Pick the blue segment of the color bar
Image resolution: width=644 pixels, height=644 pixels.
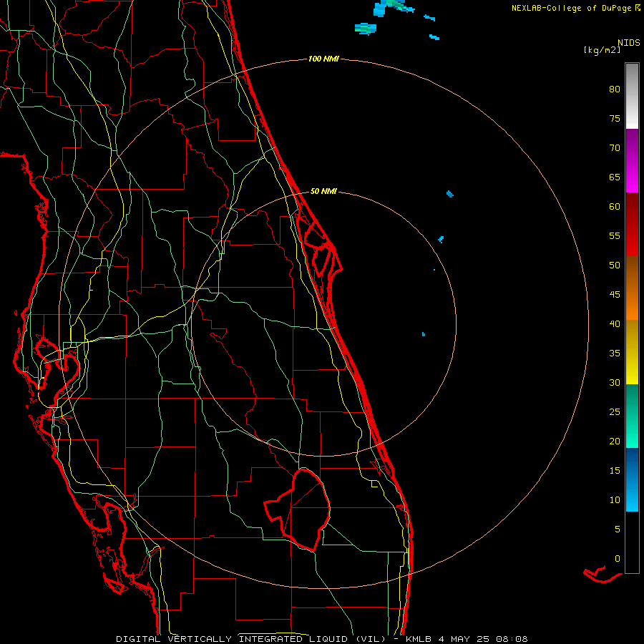pos(632,479)
